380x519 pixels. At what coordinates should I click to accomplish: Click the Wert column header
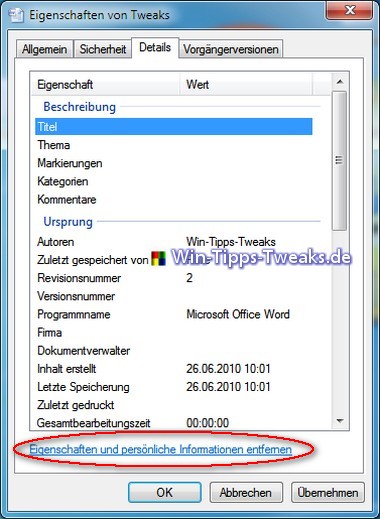247,84
